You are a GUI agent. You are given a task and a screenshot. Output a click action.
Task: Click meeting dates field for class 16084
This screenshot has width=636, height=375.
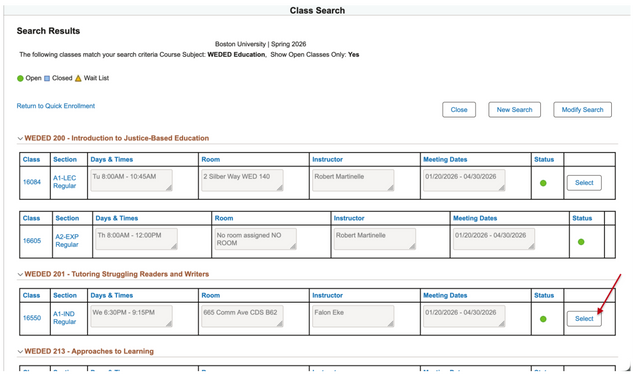(464, 180)
